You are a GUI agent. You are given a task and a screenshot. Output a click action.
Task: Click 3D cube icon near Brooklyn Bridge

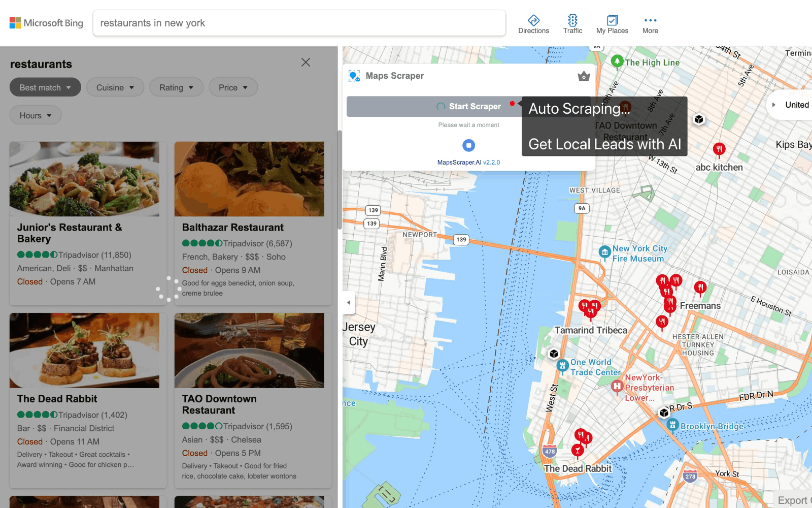(664, 412)
